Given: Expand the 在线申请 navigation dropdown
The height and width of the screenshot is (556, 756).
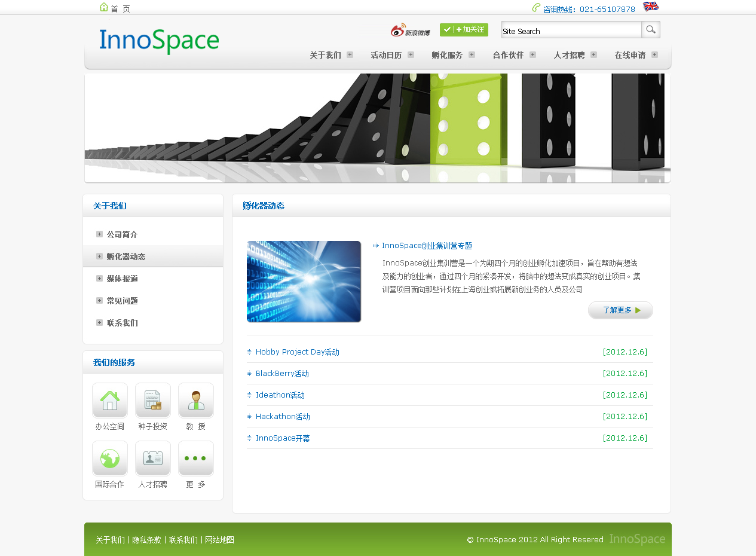Looking at the screenshot, I should 636,55.
